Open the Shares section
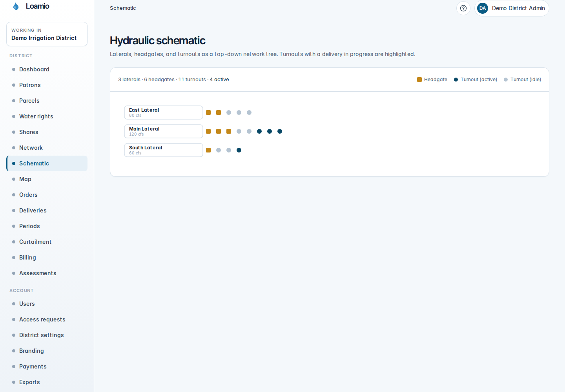Viewport: 565px width, 392px height. pos(47,132)
